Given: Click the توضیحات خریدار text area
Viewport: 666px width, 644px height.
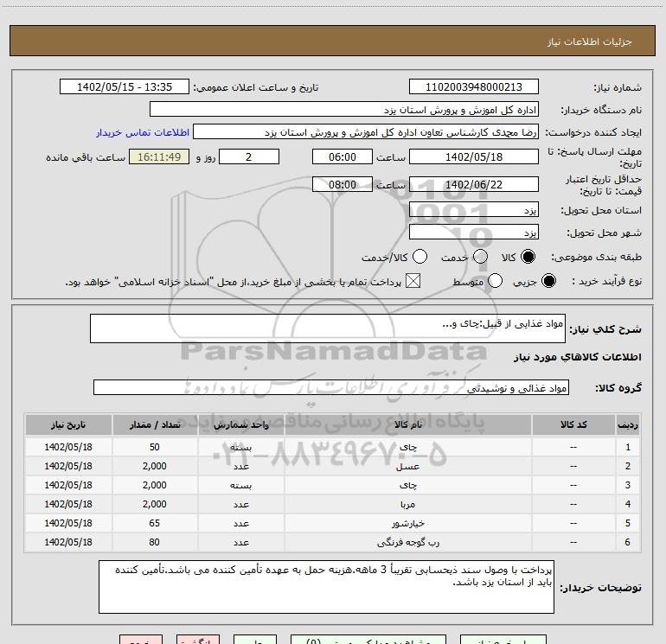Looking at the screenshot, I should 326,587.
